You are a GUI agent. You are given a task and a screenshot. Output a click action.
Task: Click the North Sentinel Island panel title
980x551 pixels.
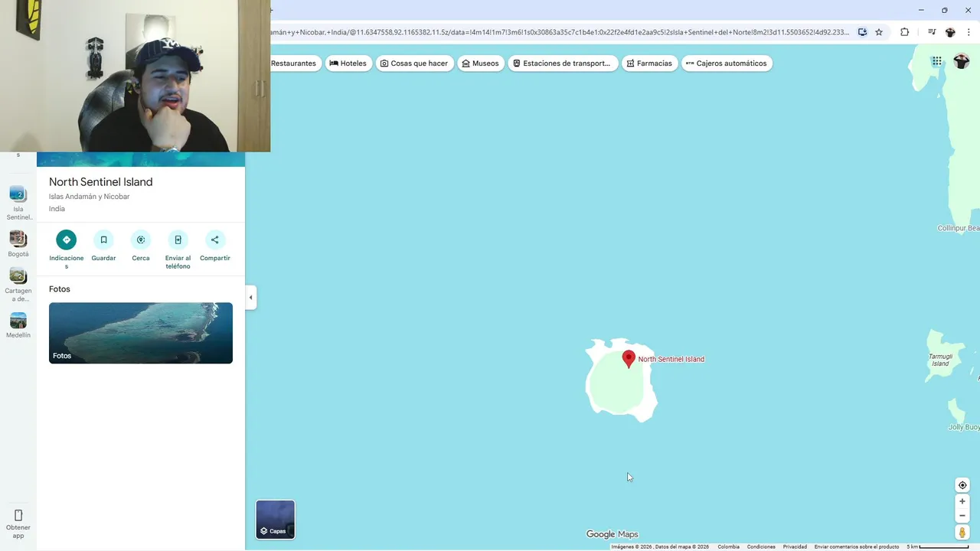101,182
